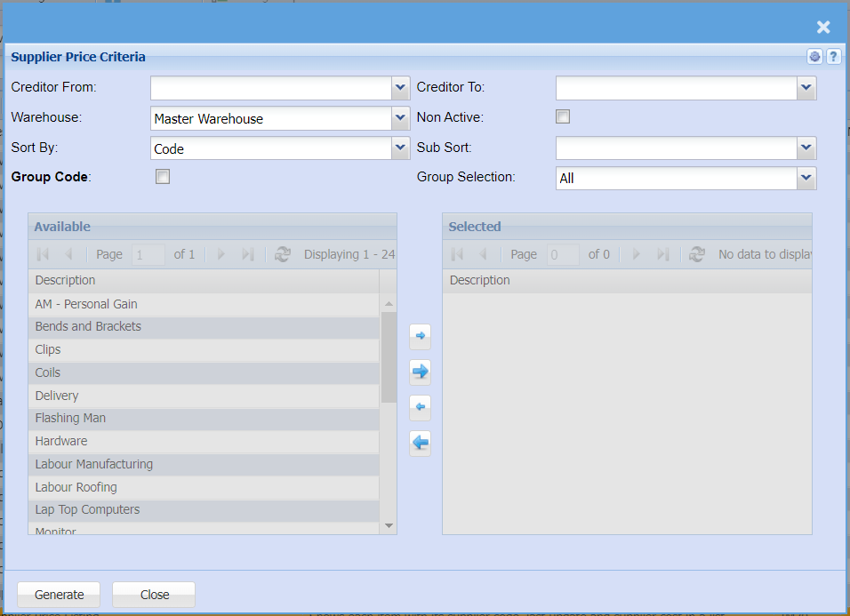Click the move selected item left arrow
Screen dimensions: 850x616
pyautogui.click(x=420, y=408)
